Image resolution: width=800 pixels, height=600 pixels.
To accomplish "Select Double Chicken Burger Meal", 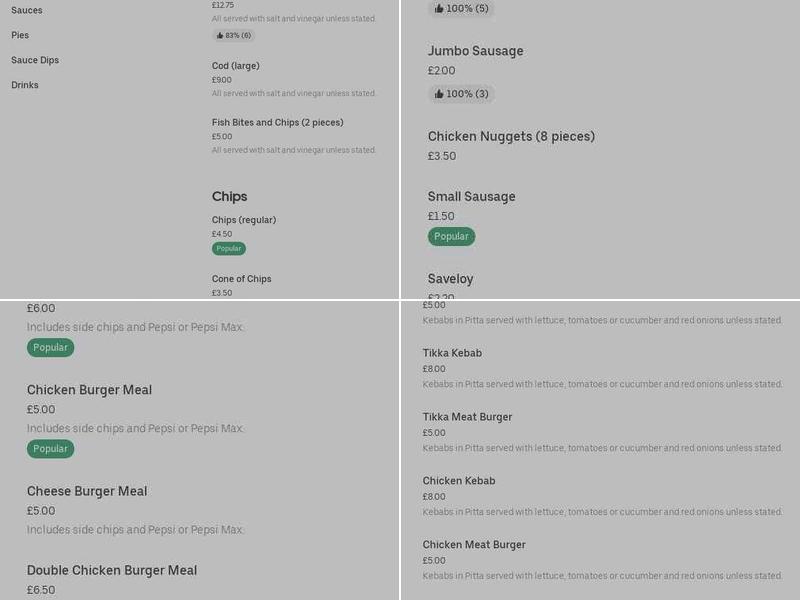I will 112,570.
